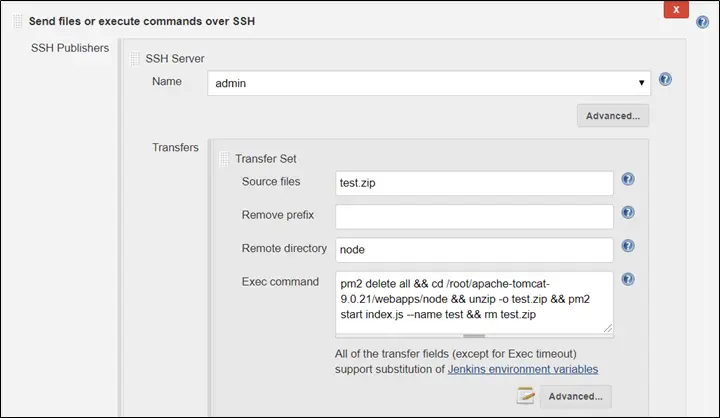720x418 pixels.
Task: Show help for the Remove prefix field
Action: (628, 213)
